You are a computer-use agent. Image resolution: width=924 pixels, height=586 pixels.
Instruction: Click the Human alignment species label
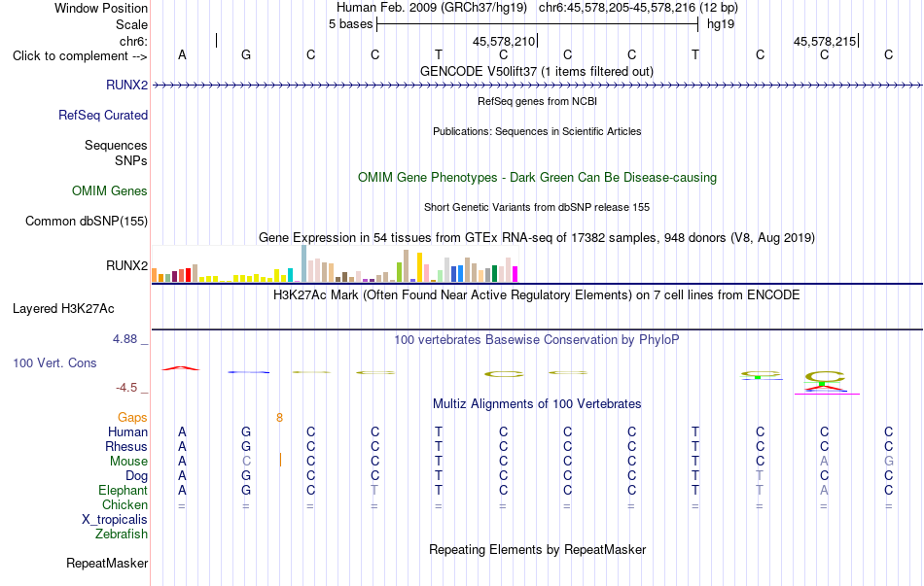pos(127,431)
